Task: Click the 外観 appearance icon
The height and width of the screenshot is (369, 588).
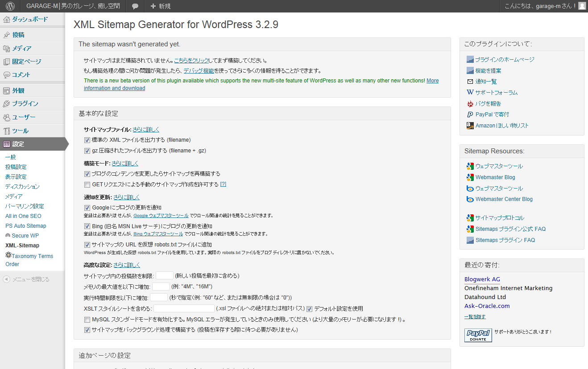Action: click(7, 90)
